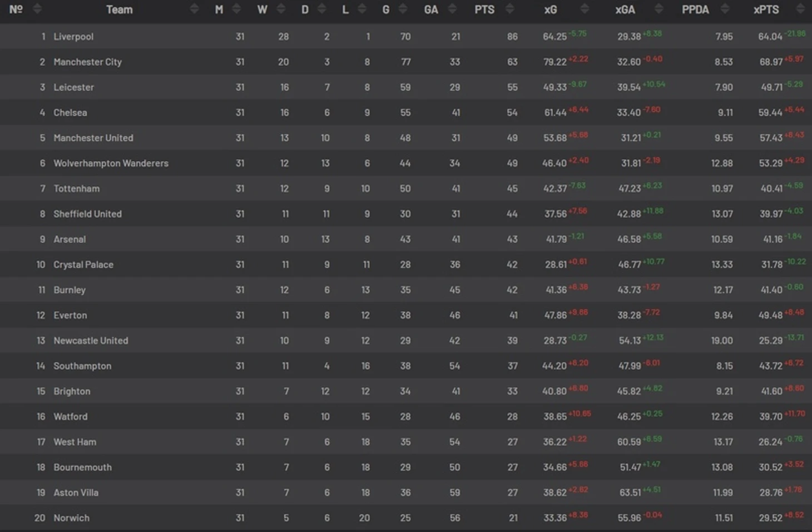The image size is (812, 532).
Task: Click the sort icon next to PTS
Action: 509,9
